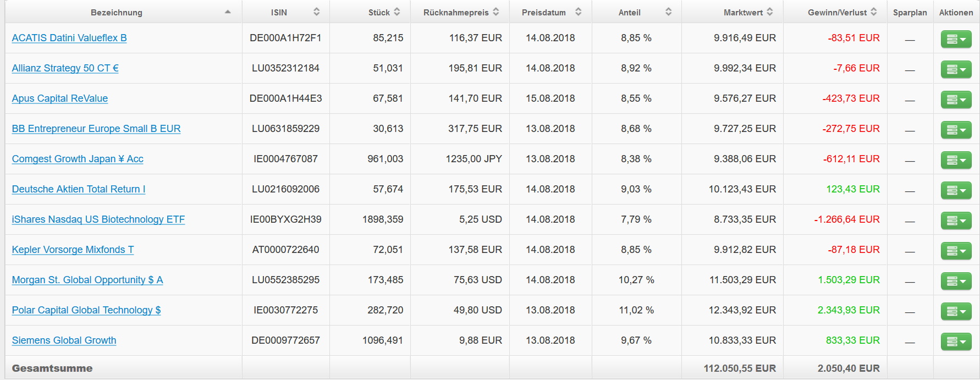Open Morgan St. Global Opportunity $ A link
The image size is (980, 380).
pos(87,280)
